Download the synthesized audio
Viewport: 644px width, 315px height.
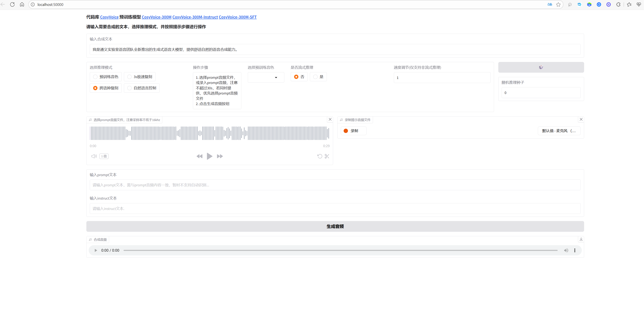(x=581, y=239)
